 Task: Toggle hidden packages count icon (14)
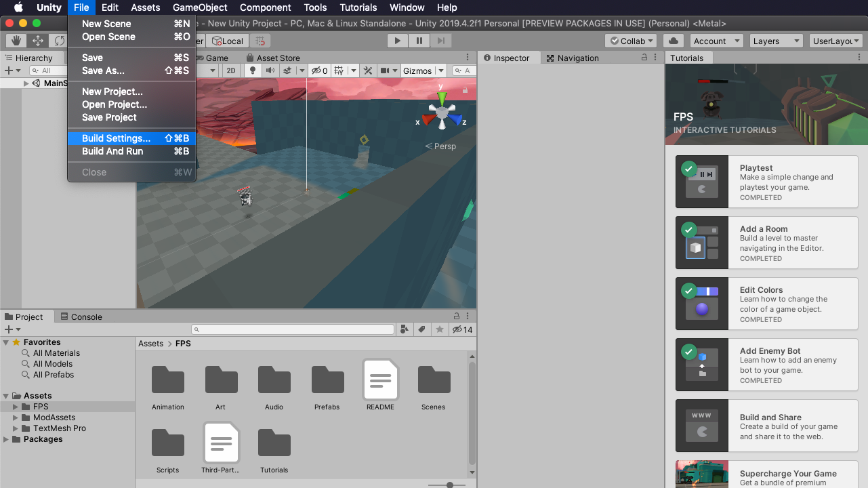(463, 329)
